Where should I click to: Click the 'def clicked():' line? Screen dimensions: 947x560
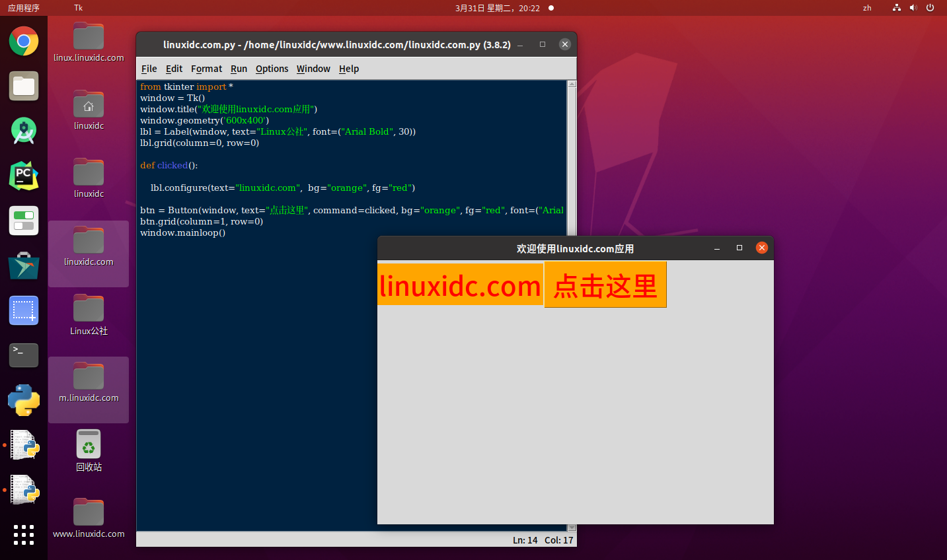coord(169,165)
